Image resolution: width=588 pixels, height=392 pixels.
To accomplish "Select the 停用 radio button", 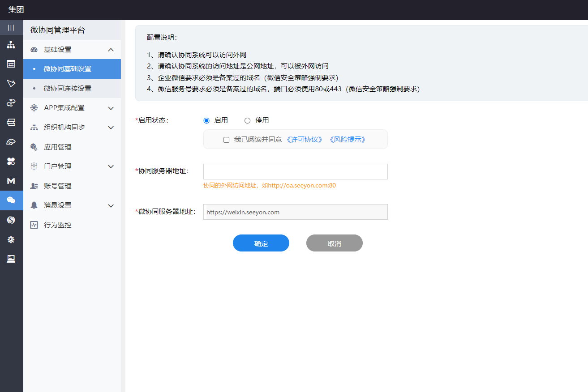I will coord(247,120).
